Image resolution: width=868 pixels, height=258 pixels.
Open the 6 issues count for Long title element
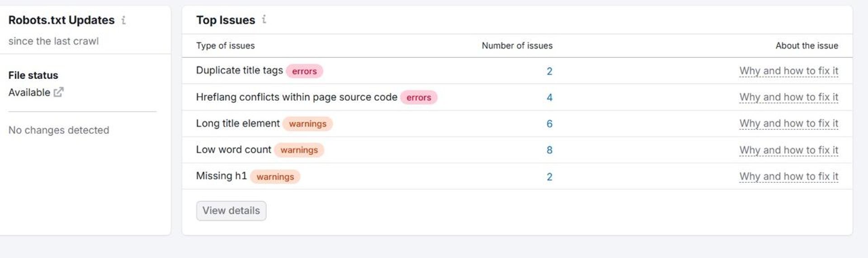coord(549,124)
